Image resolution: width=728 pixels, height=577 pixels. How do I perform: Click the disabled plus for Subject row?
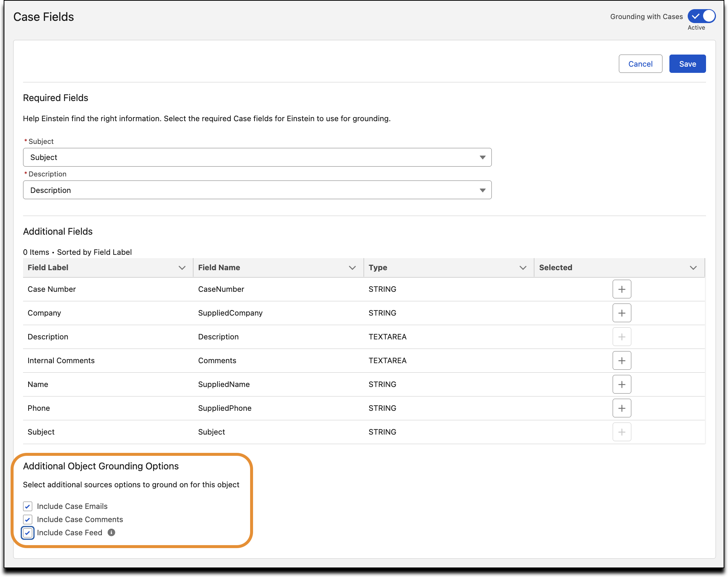pos(621,432)
